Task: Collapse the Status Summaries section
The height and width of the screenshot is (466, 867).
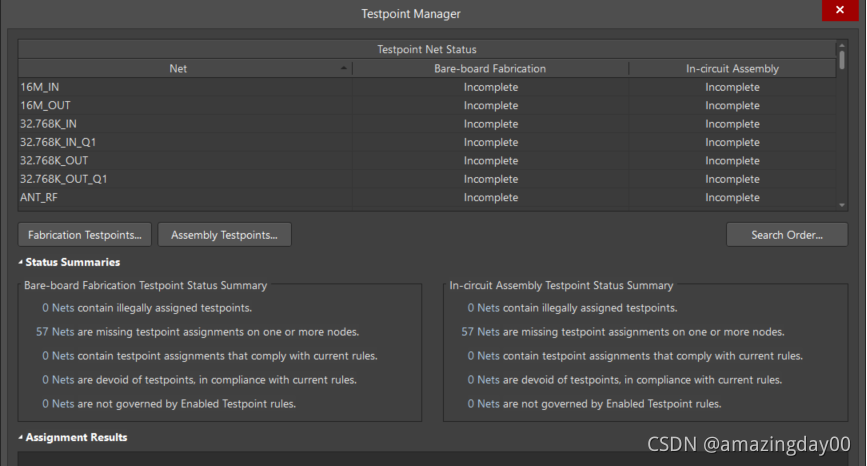Action: tap(21, 263)
